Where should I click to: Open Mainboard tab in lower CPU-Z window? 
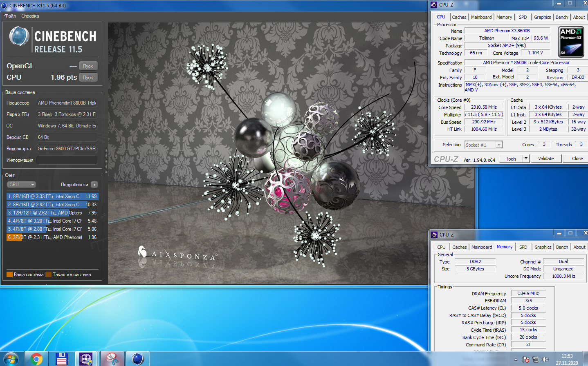pyautogui.click(x=482, y=247)
